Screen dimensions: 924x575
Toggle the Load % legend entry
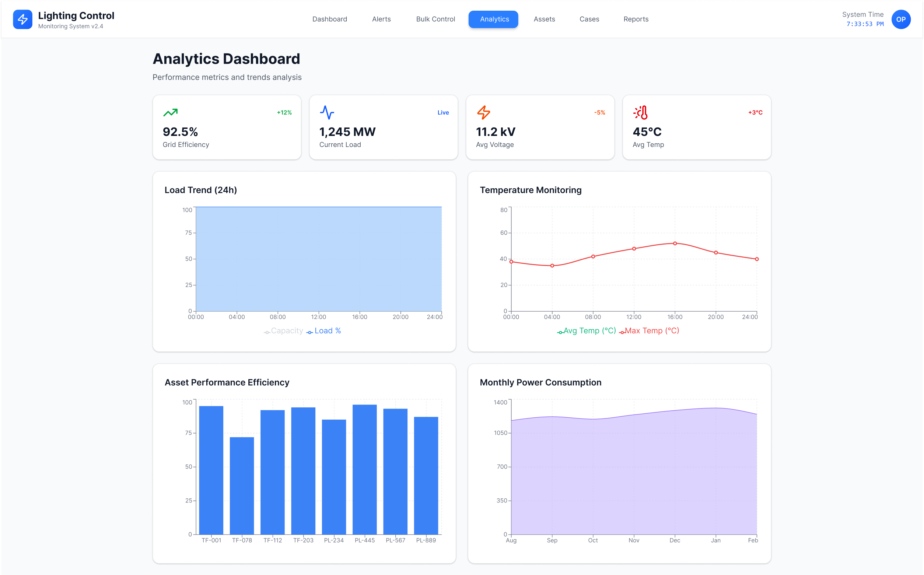click(323, 331)
